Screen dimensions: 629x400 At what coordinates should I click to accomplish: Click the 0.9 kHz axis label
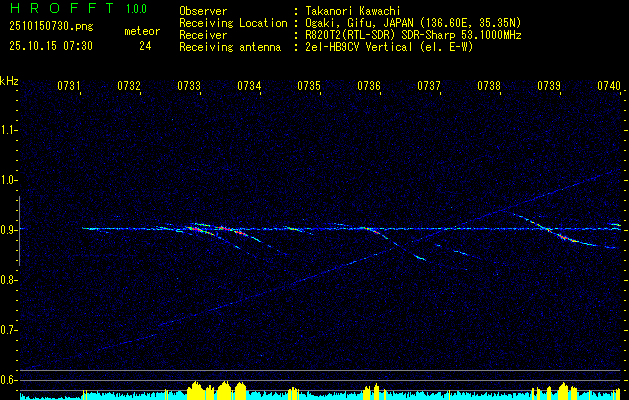pos(7,230)
